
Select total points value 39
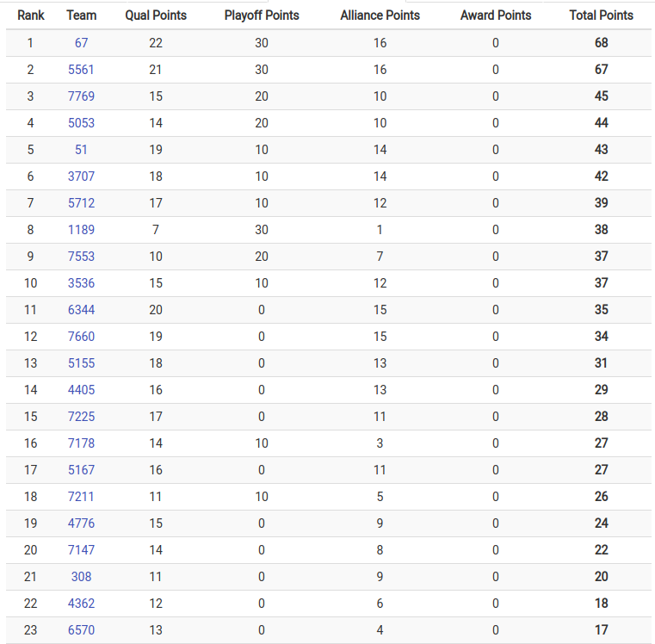coord(601,203)
